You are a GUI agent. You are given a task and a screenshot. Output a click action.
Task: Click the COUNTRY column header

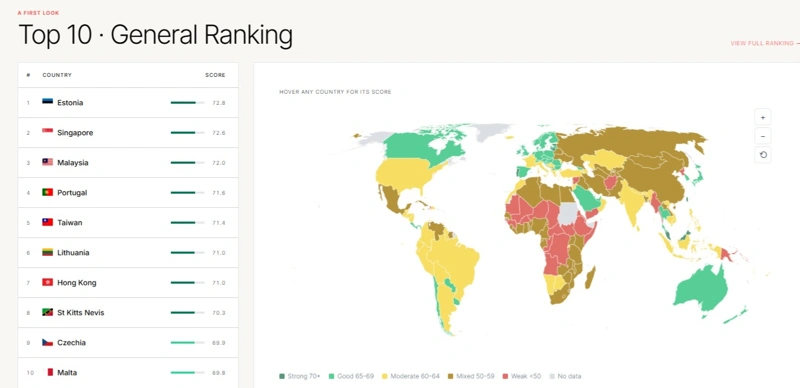click(x=57, y=75)
